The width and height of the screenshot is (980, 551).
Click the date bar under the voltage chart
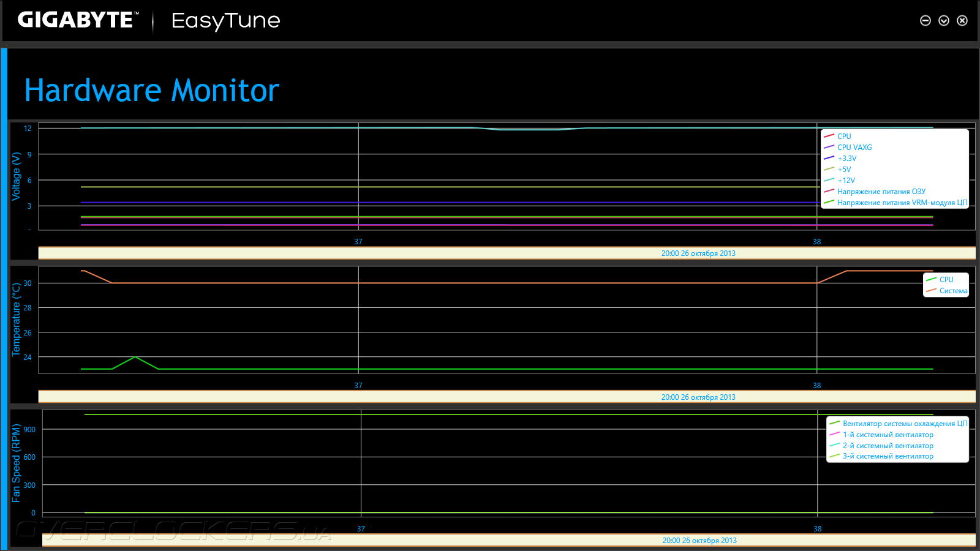coord(507,253)
